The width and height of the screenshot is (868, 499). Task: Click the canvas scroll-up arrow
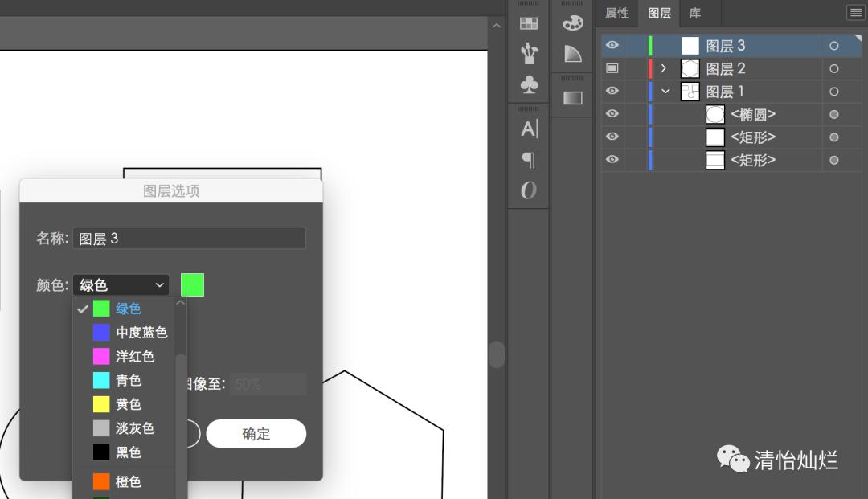pyautogui.click(x=497, y=26)
